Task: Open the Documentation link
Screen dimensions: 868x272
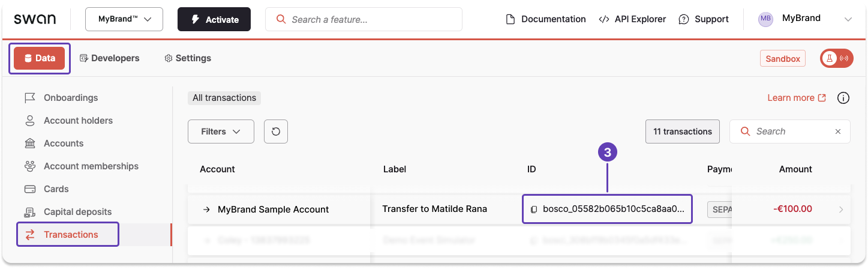Action: (x=546, y=19)
